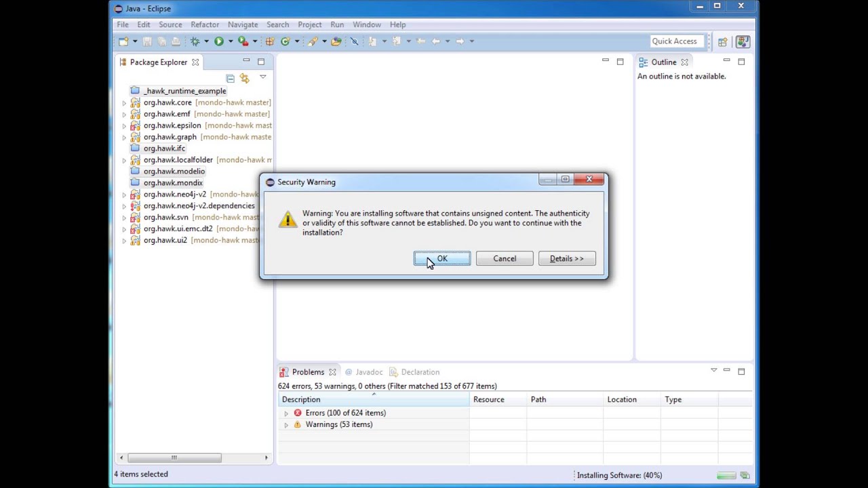This screenshot has width=868, height=488.
Task: Open the New Java Class dropdown arrow
Action: (297, 41)
